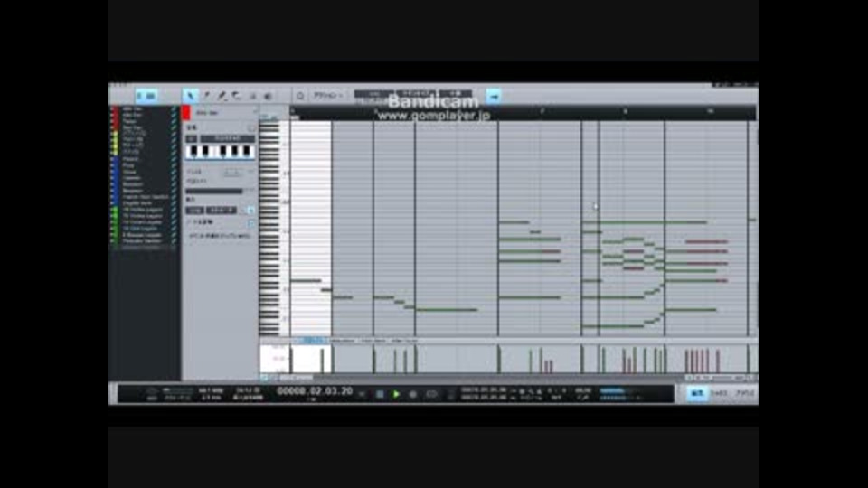The width and height of the screenshot is (868, 488).
Task: Toggle the Loop button in transport
Action: coord(431,394)
